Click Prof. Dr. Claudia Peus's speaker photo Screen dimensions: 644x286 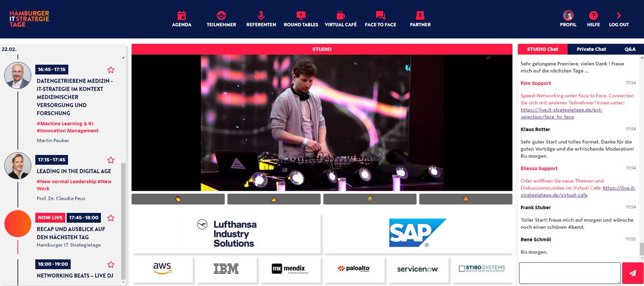18,166
